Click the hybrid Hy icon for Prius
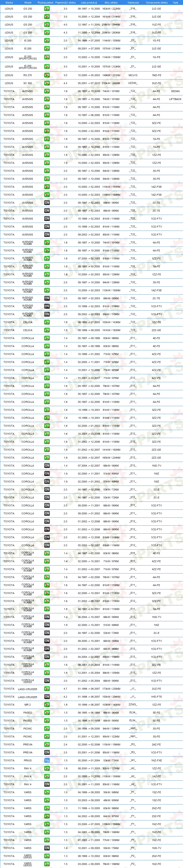The width and height of the screenshot is (183, 868). click(47, 760)
